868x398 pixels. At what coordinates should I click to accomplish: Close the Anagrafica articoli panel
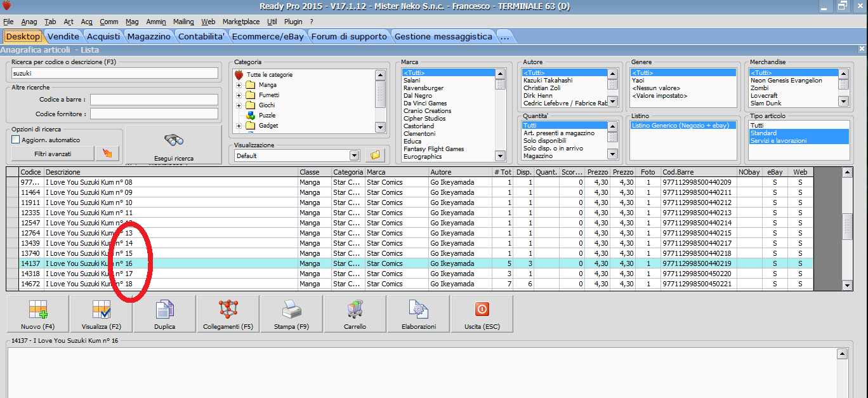tap(862, 49)
